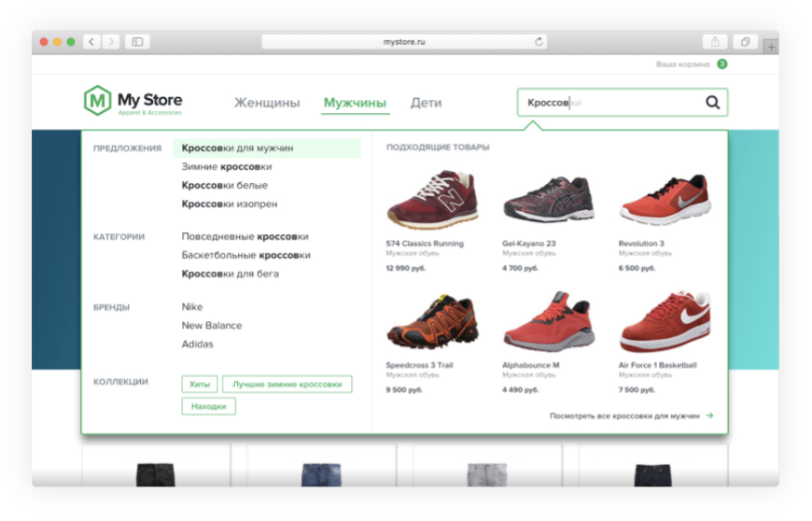The width and height of the screenshot is (812, 521).
Task: Open the Женщины menu section
Action: (267, 103)
